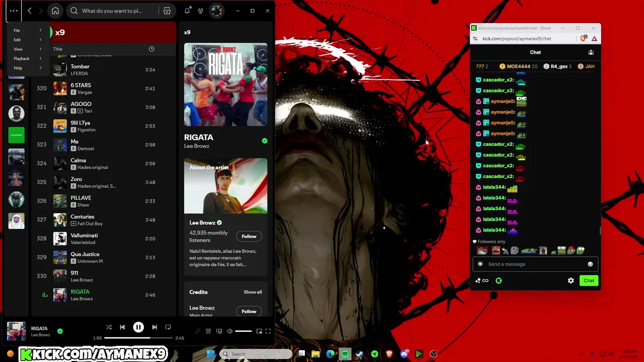Toggle repeat in Spotify player
This screenshot has width=644, height=362.
coord(168,327)
